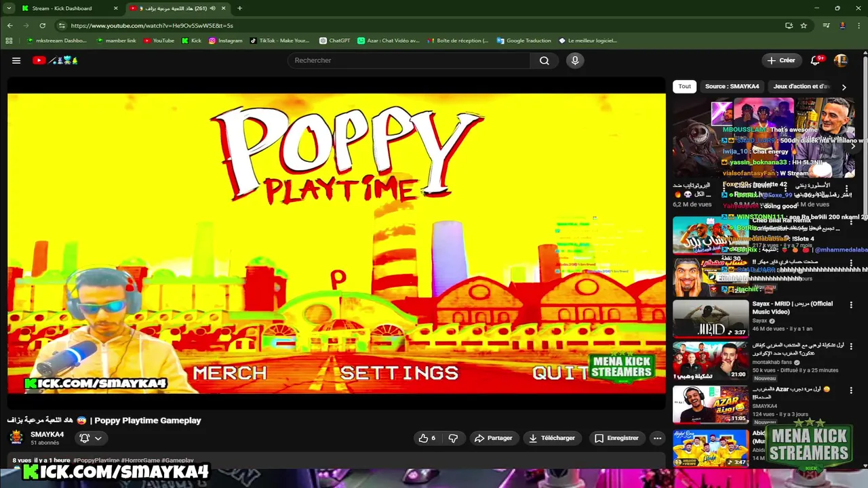Click the Créer button
This screenshot has height=488, width=868.
tap(781, 60)
